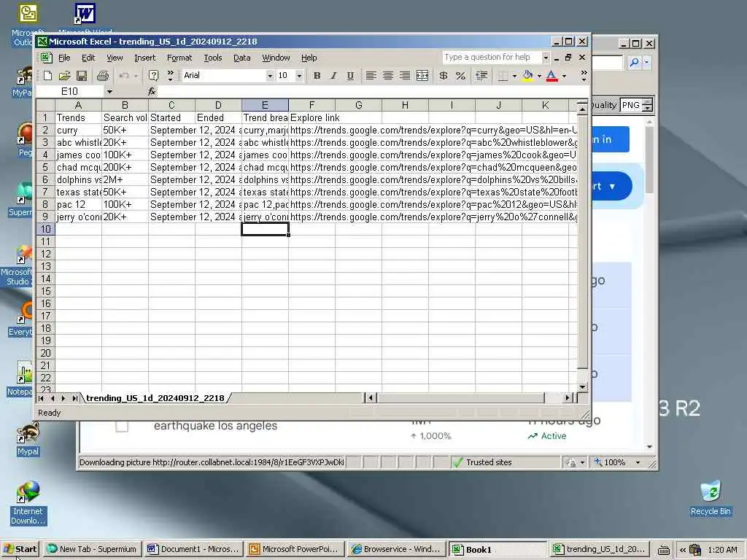This screenshot has height=560, width=747.
Task: Center cell text
Action: pos(388,75)
